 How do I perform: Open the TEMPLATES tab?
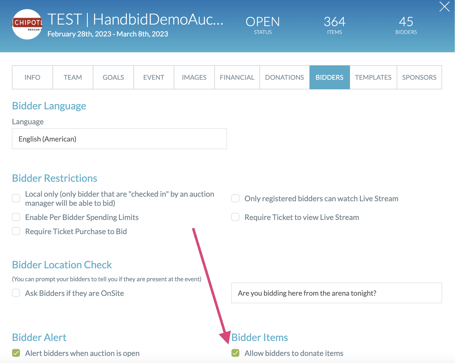[373, 77]
